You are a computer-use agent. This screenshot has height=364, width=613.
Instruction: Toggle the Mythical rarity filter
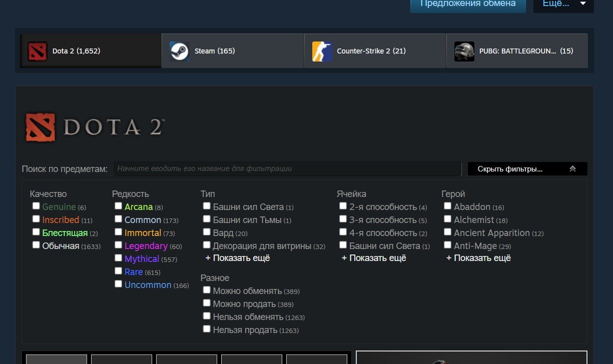click(x=118, y=258)
